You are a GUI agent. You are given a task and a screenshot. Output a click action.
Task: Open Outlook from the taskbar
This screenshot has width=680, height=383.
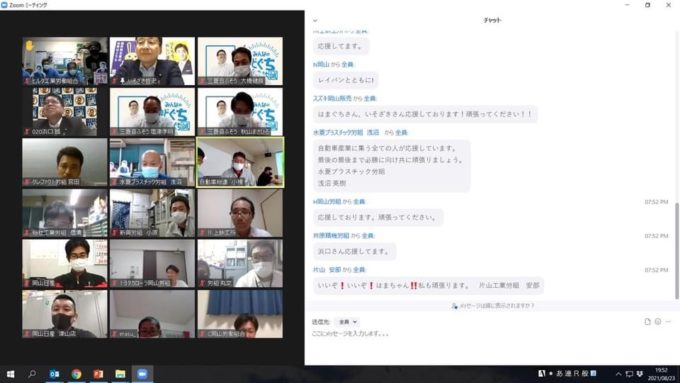click(x=54, y=374)
